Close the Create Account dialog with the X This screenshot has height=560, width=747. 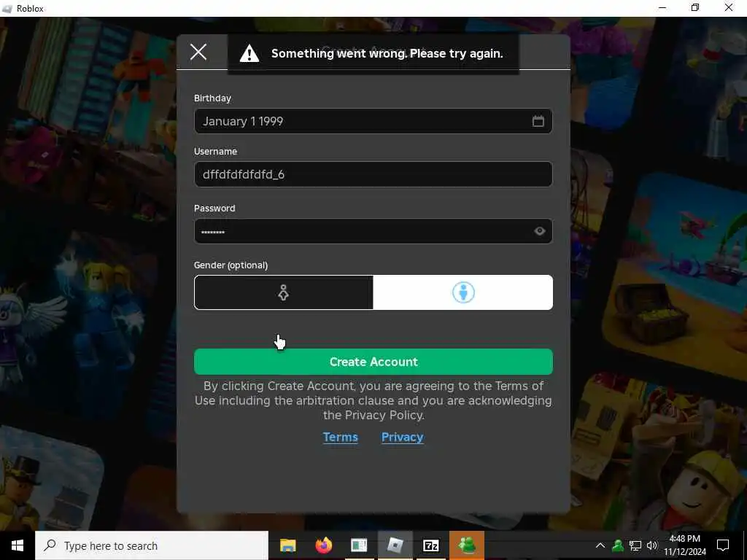(198, 52)
